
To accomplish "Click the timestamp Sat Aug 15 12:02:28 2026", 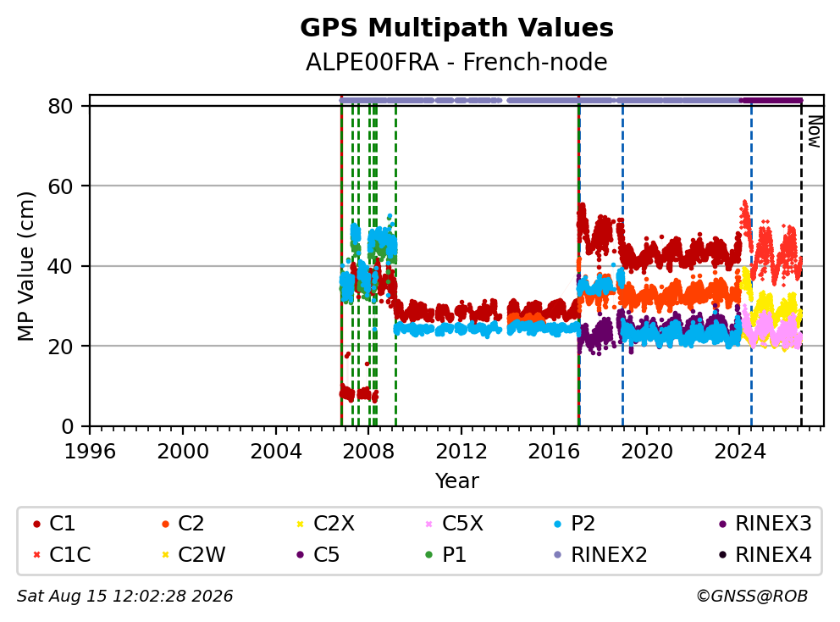I will (x=124, y=597).
